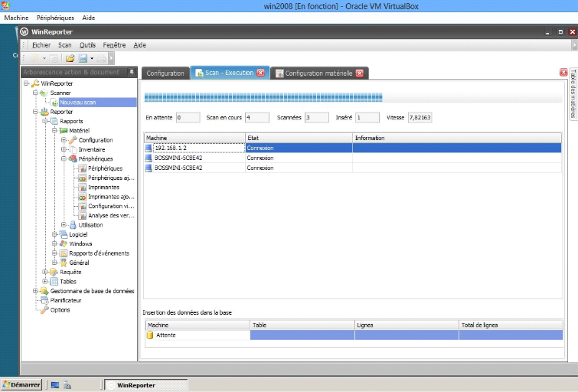Click the Utilisation user icon
This screenshot has width=578, height=392.
pyautogui.click(x=73, y=225)
